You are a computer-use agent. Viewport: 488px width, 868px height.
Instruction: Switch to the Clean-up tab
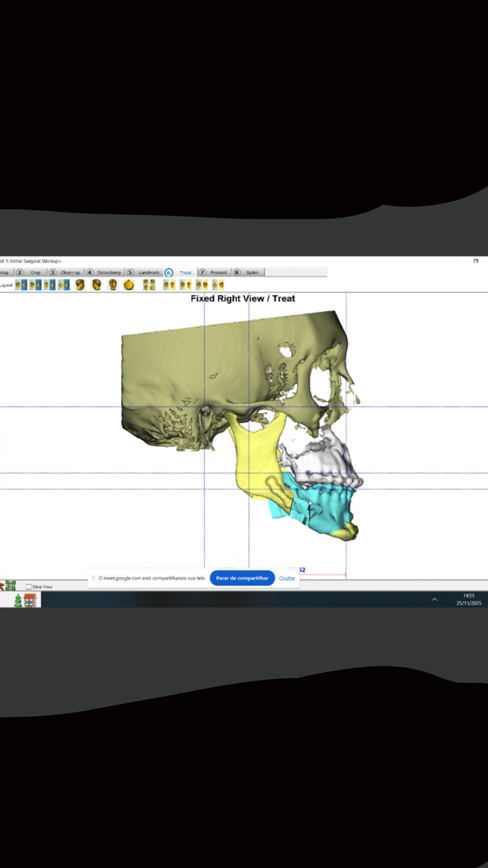click(x=70, y=272)
